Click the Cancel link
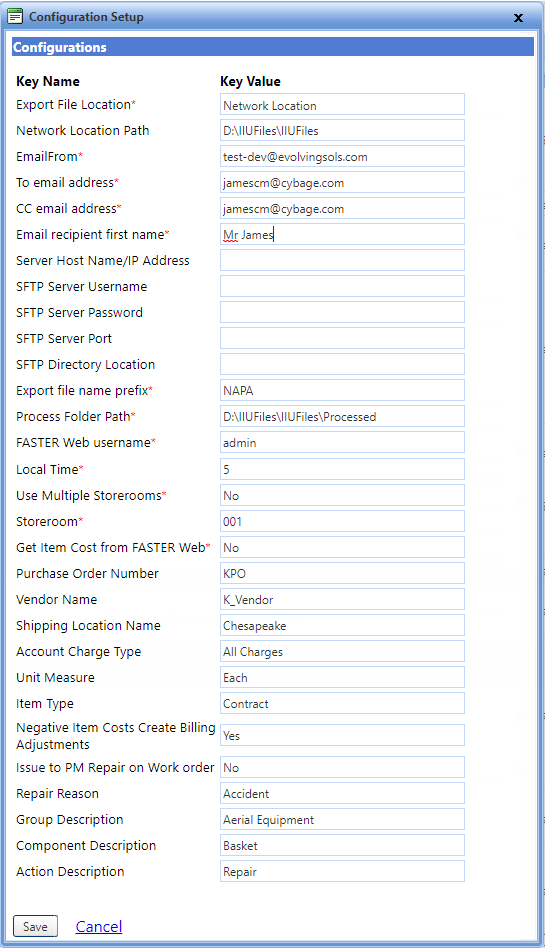Screen dimensions: 545x948 coord(99,926)
